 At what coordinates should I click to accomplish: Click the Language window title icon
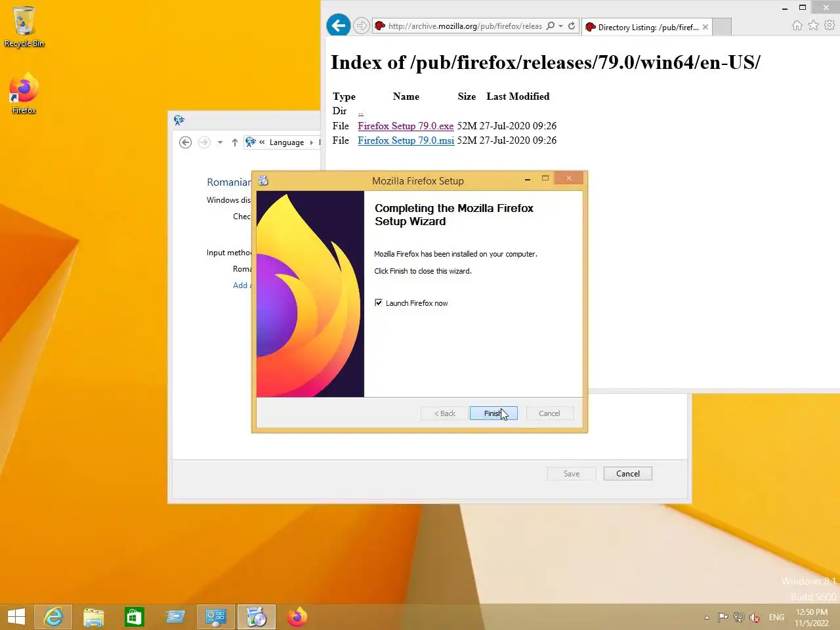[179, 120]
